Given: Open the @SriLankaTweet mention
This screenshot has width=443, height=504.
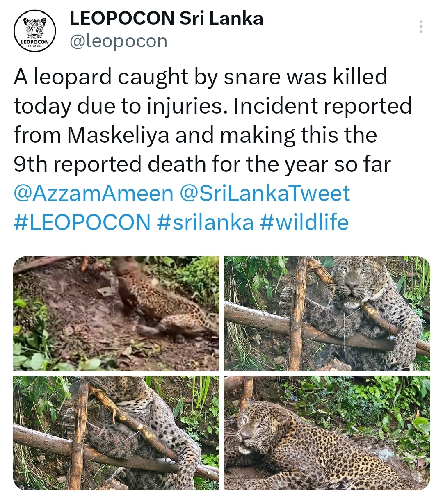Looking at the screenshot, I should pos(265,193).
